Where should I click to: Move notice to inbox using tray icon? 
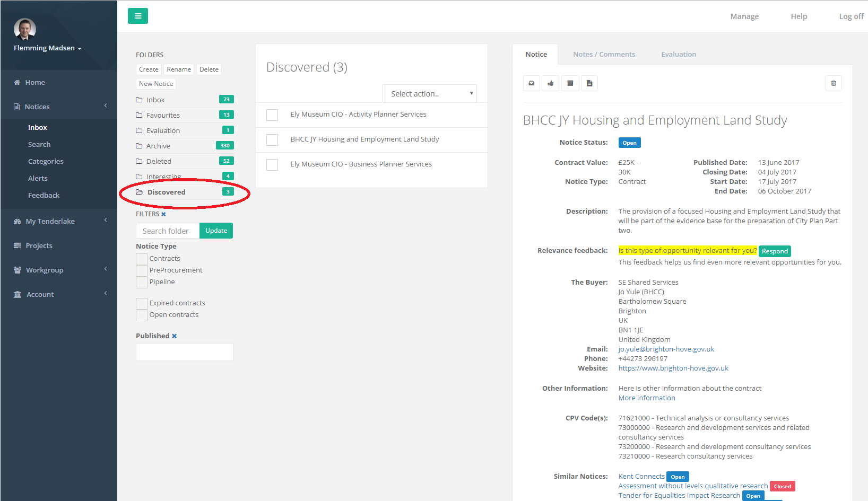pyautogui.click(x=531, y=83)
